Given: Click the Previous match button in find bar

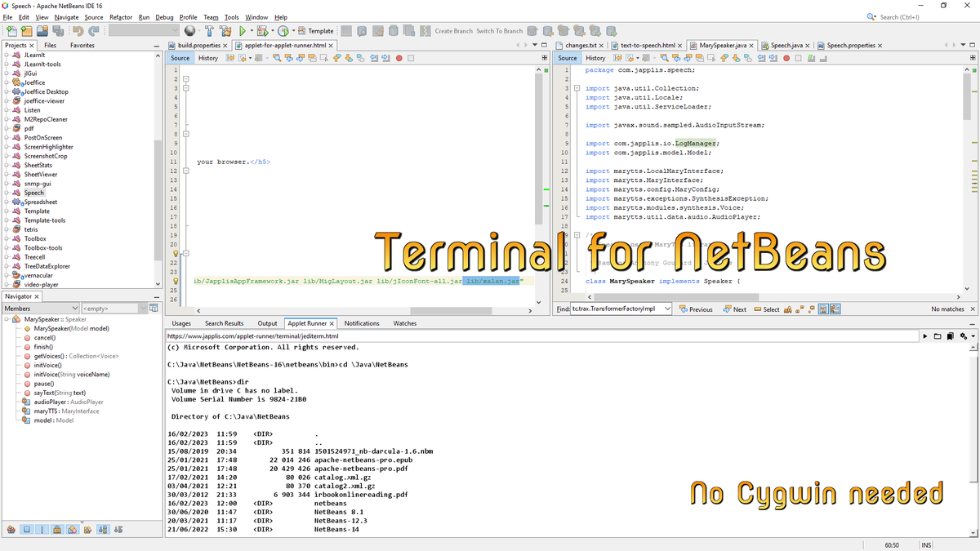Looking at the screenshot, I should [x=696, y=309].
